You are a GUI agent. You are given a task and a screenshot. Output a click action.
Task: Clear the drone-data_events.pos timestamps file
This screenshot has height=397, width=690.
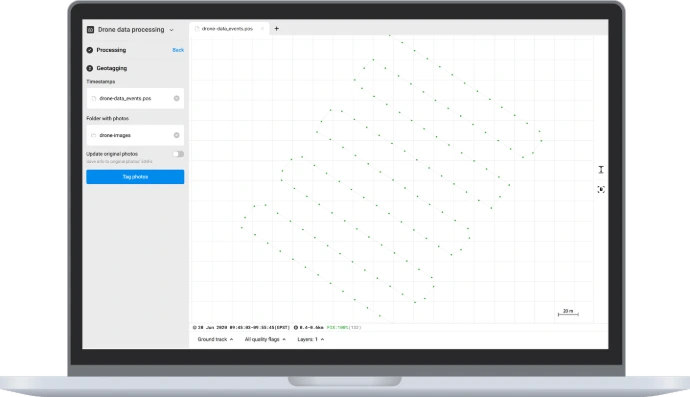(x=176, y=98)
